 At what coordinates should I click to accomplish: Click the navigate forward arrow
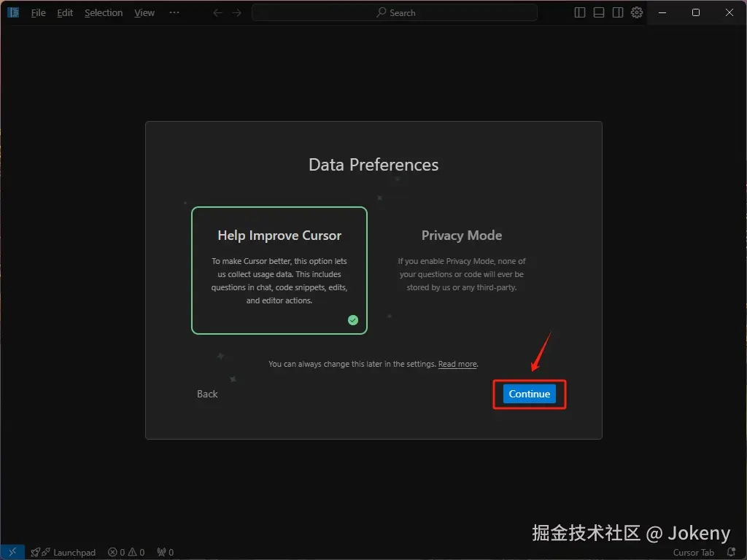[237, 13]
